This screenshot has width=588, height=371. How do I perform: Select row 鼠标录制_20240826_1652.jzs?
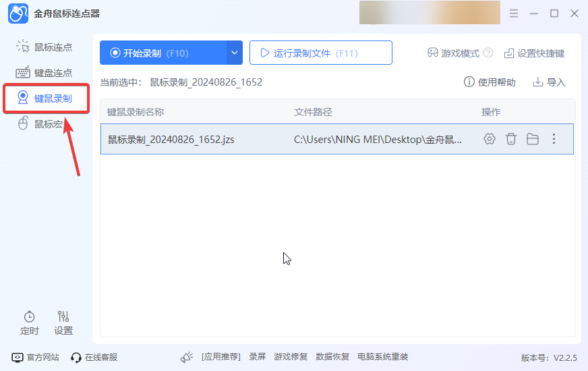pyautogui.click(x=336, y=139)
